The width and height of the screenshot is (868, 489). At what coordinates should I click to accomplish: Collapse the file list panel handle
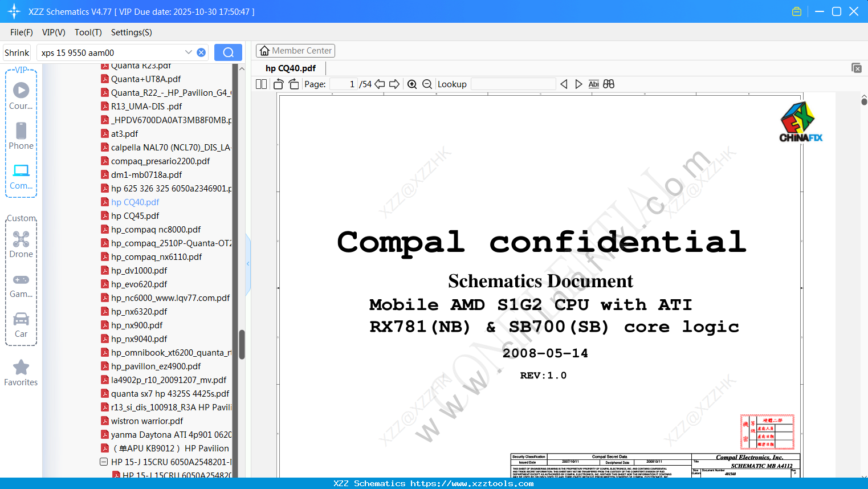coord(248,264)
